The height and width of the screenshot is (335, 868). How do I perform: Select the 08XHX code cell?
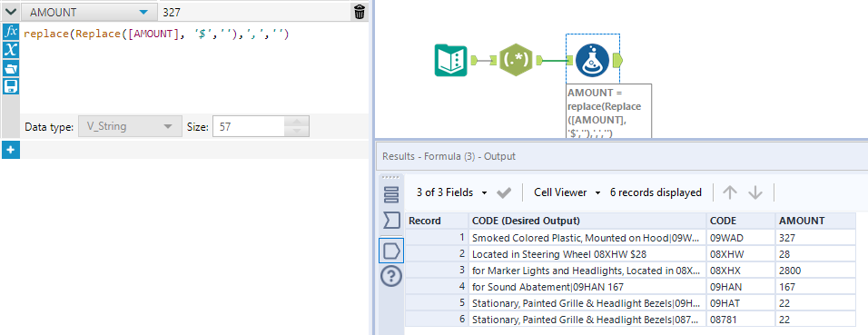tap(741, 271)
